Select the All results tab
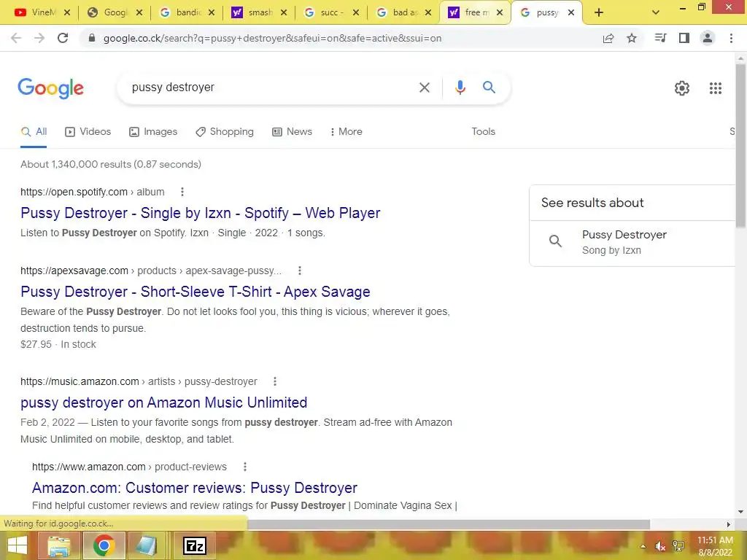747x560 pixels. (34, 132)
